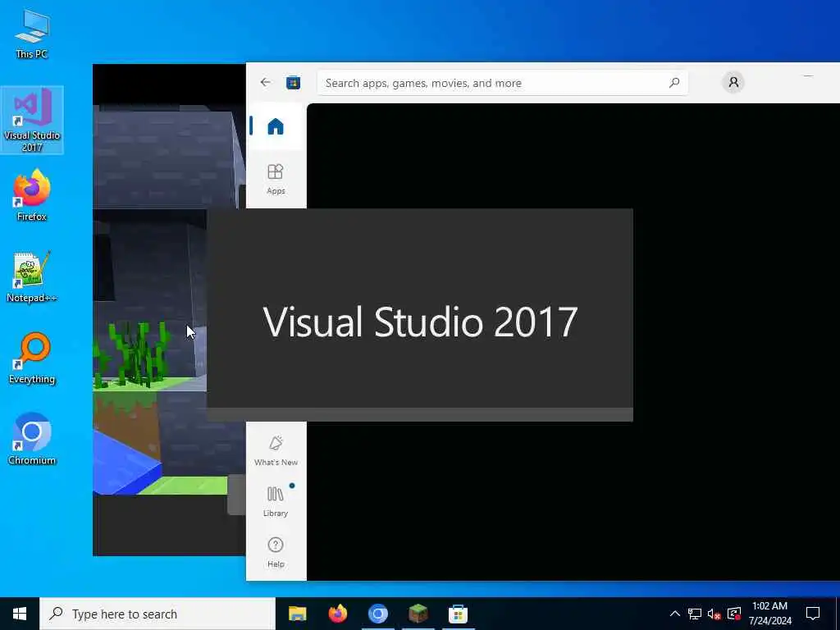This screenshot has height=630, width=840.
Task: Open Library in the Store sidebar
Action: 276,501
